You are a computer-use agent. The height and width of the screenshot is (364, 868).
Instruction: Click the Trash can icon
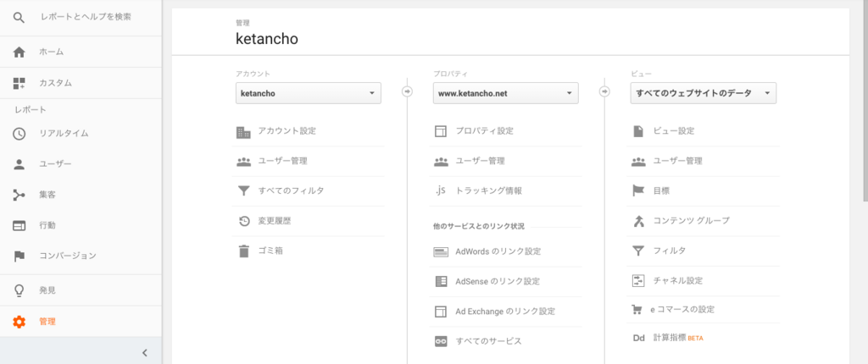click(243, 251)
